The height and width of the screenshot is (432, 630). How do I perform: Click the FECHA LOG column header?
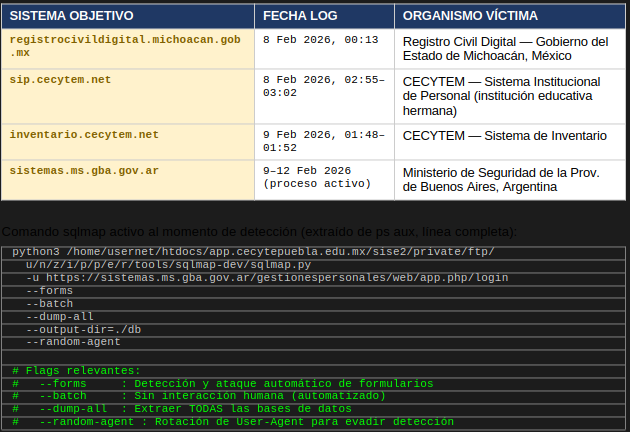coord(324,16)
